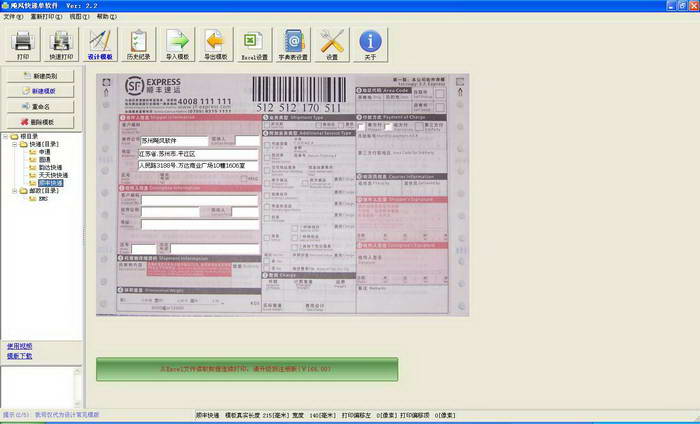Select the 韵达快递 template in the tree
The width and height of the screenshot is (700, 424).
tap(50, 168)
